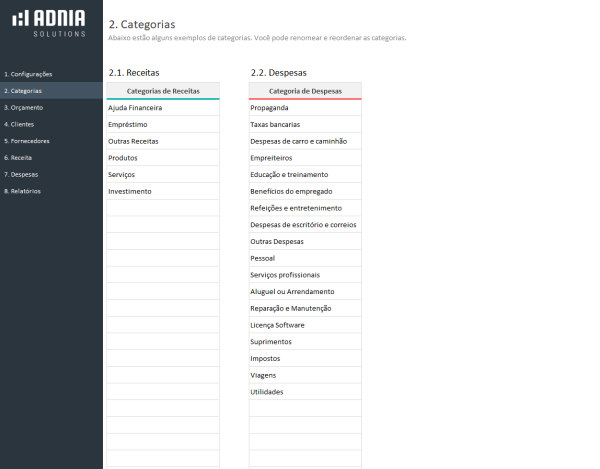Open the 6. Receita sidebar entry
This screenshot has width=600, height=469.
pos(20,157)
